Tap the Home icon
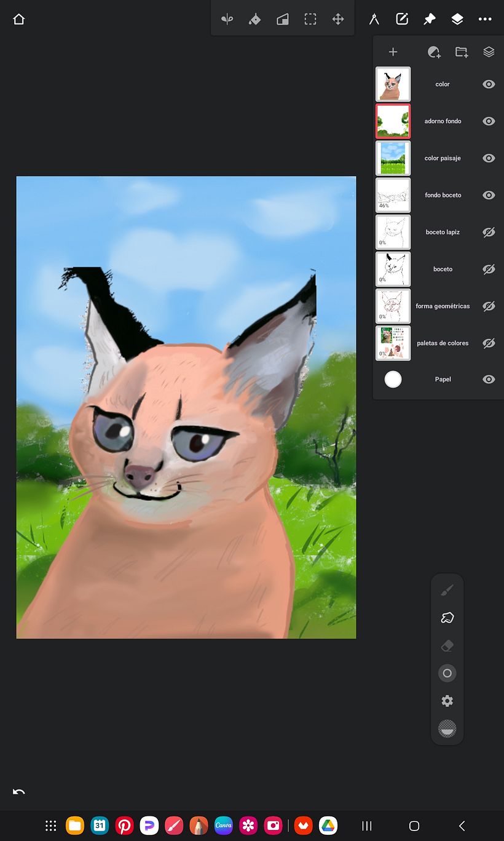This screenshot has width=504, height=841. [18, 19]
